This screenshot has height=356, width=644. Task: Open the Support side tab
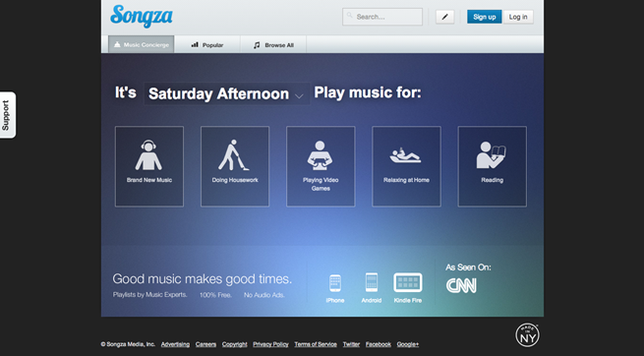pos(8,115)
